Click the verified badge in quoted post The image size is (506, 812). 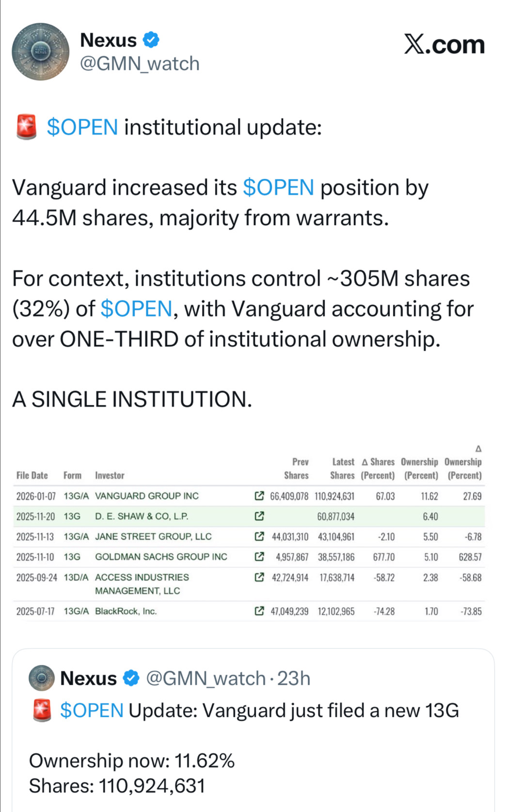pos(131,678)
